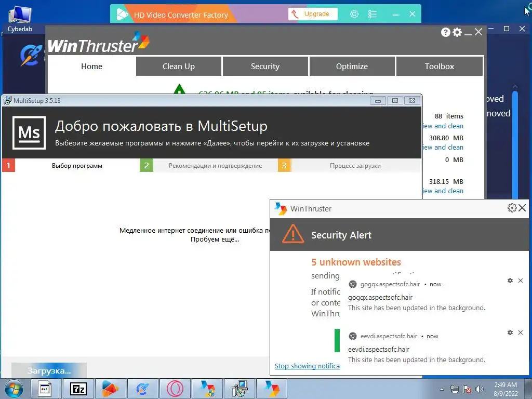Screen dimensions: 532x399
Task: Switch to the WinThruster Home tab
Action: pos(91,66)
